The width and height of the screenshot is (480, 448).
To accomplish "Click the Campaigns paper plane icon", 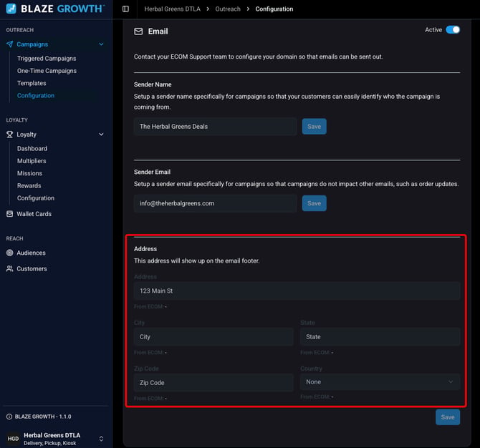I will pos(10,44).
